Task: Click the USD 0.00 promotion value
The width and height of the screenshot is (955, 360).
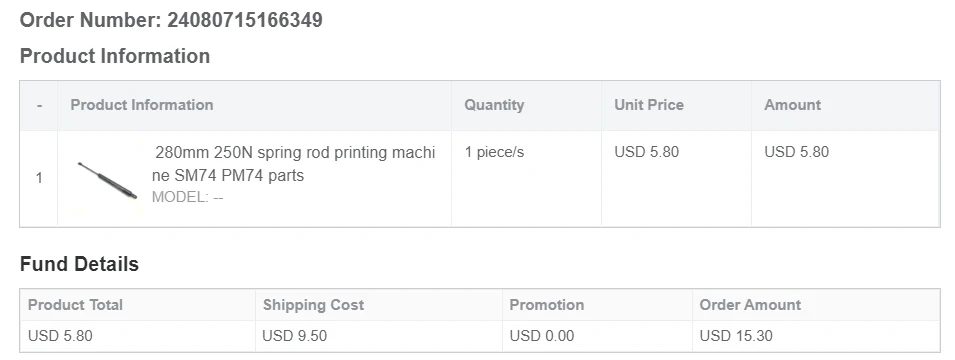Action: pyautogui.click(x=541, y=336)
